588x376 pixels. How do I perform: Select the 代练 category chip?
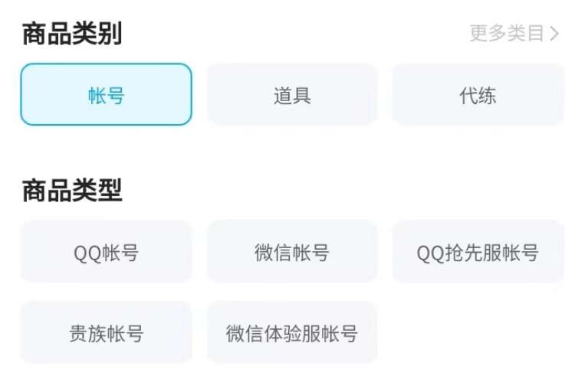[x=478, y=95]
